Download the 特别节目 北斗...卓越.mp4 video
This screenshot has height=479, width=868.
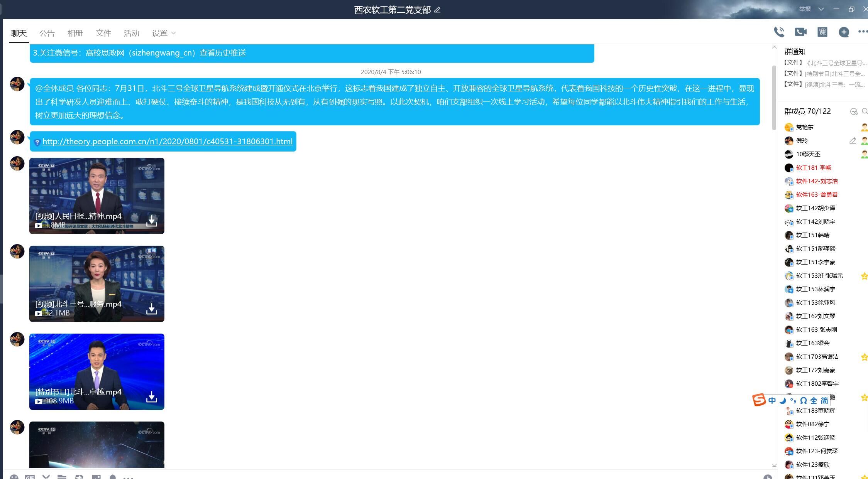click(151, 397)
